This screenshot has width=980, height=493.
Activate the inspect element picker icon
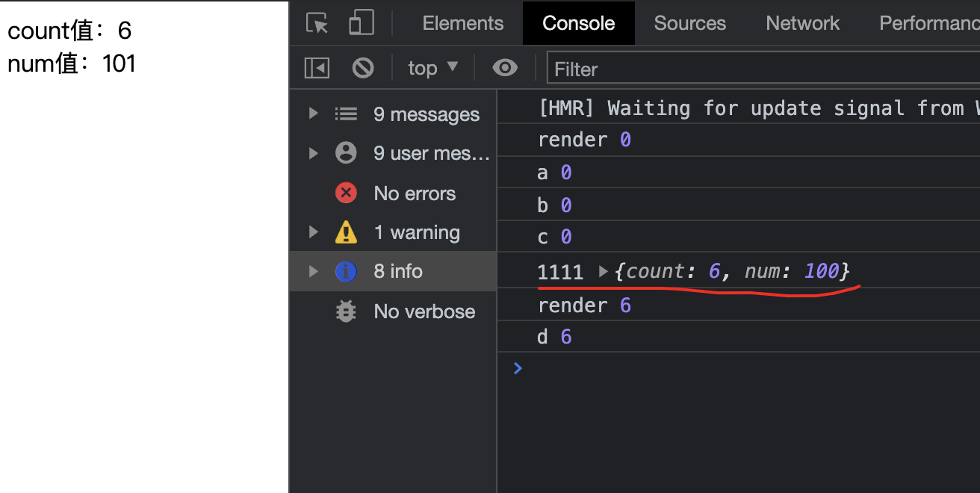click(317, 23)
